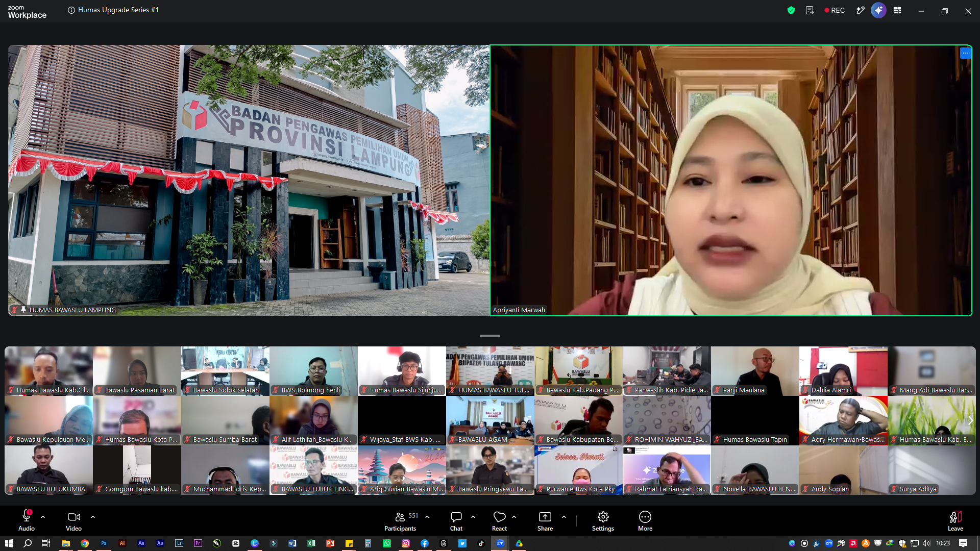Viewport: 980px width, 551px height.
Task: Open Settings gear in meeting toolbar
Action: (x=603, y=521)
